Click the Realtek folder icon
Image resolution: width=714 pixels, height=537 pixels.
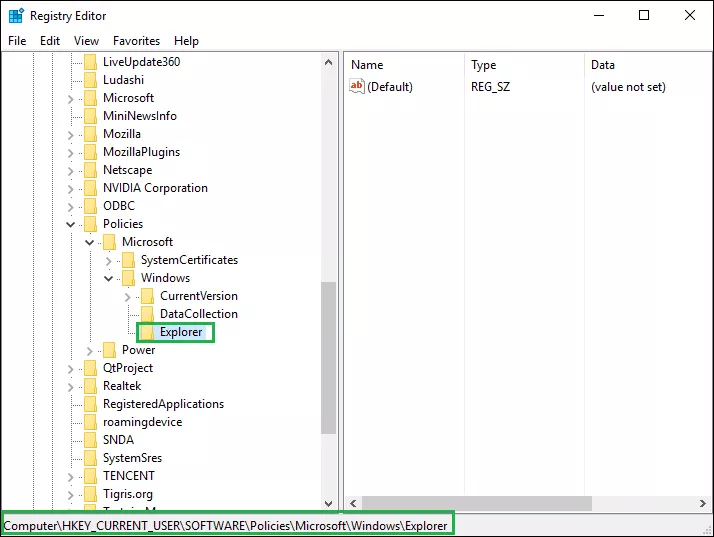(x=91, y=386)
